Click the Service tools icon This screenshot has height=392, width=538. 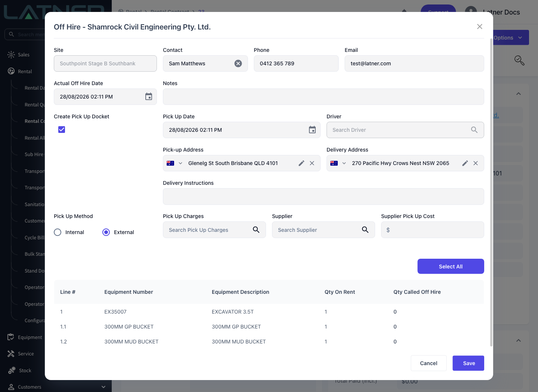point(11,354)
